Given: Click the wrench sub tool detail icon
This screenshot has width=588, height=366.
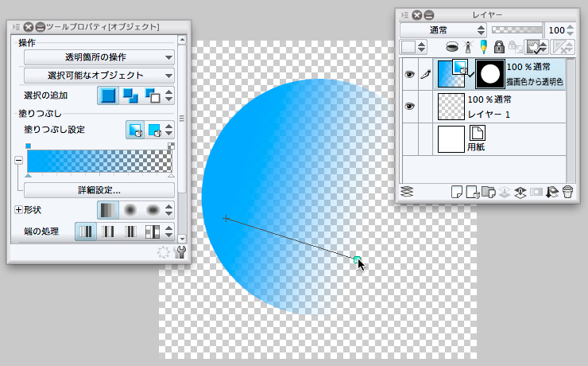Looking at the screenshot, I should tap(180, 252).
